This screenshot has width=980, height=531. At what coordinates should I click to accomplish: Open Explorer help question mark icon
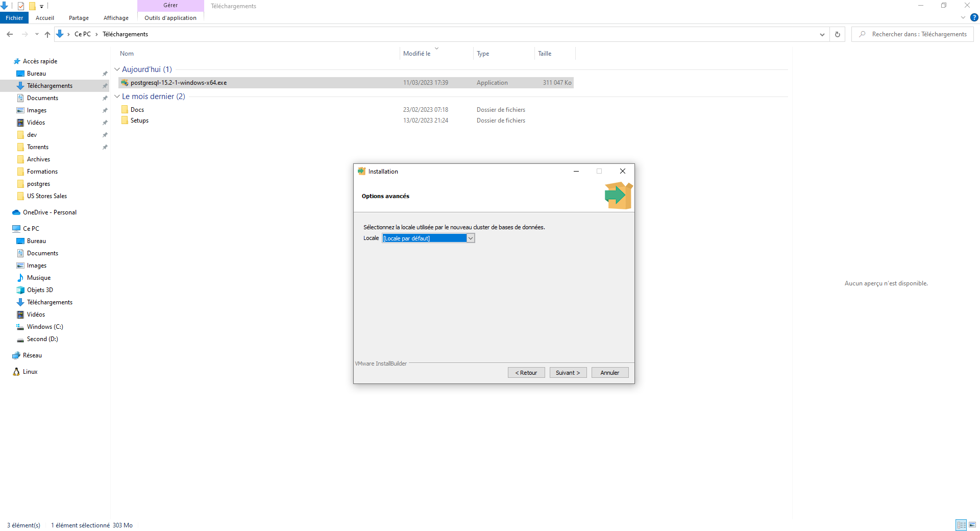974,17
